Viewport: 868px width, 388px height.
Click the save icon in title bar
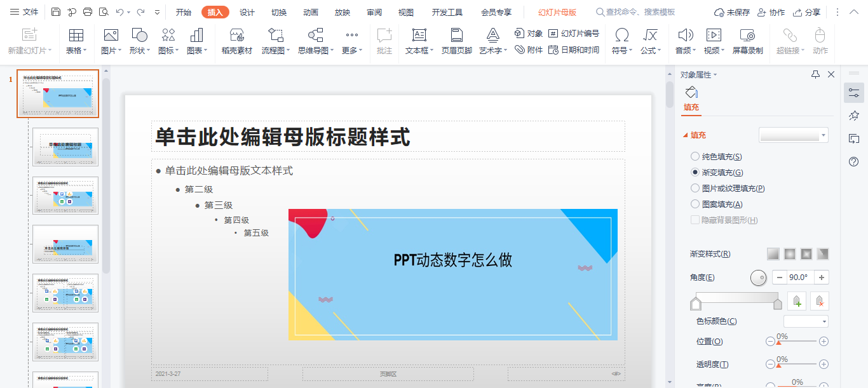pos(56,12)
